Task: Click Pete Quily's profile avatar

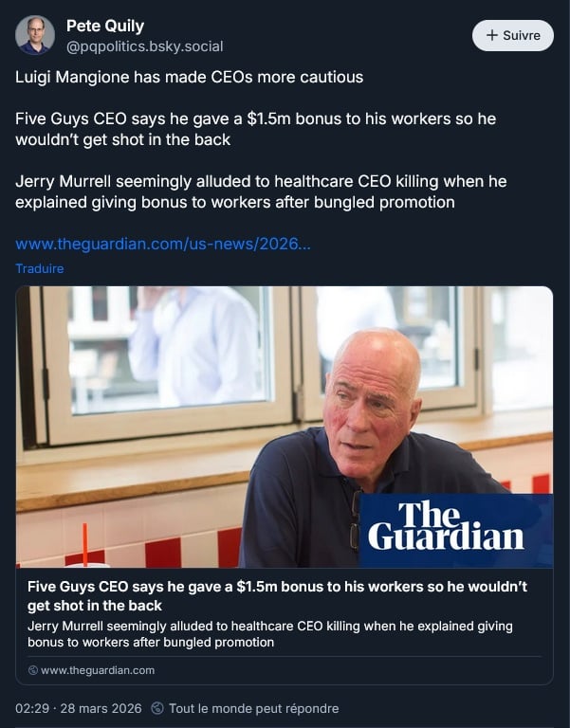Action: click(35, 36)
